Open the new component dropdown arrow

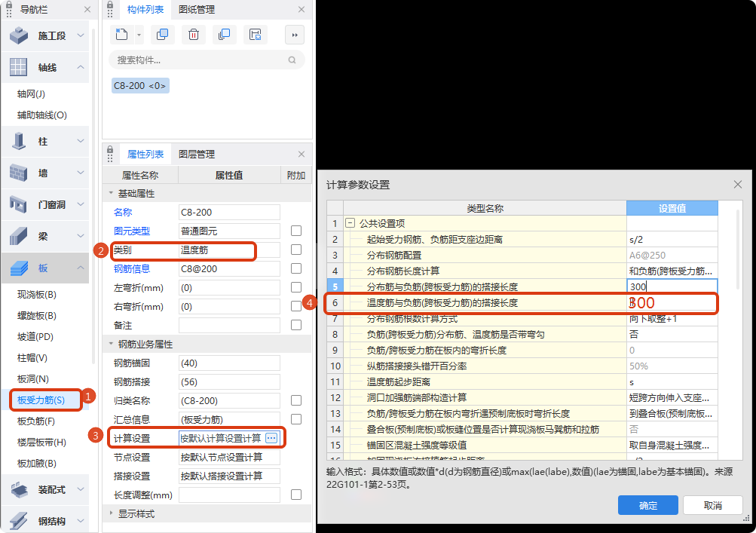tap(139, 35)
